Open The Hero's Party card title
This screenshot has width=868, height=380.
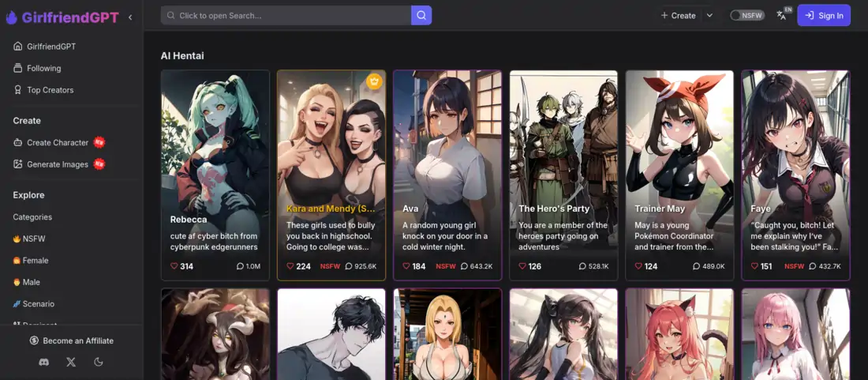[554, 209]
